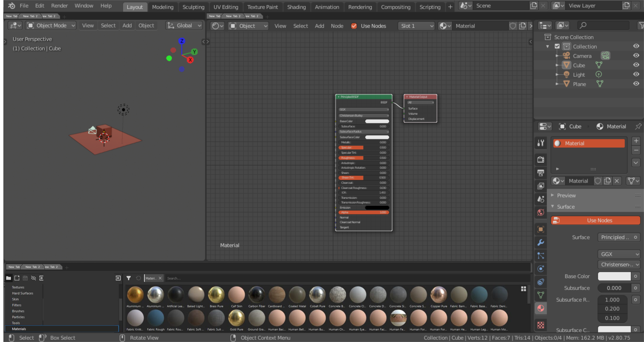Toggle the Use Nodes checkbox in the node editor
This screenshot has height=342, width=644.
(354, 26)
